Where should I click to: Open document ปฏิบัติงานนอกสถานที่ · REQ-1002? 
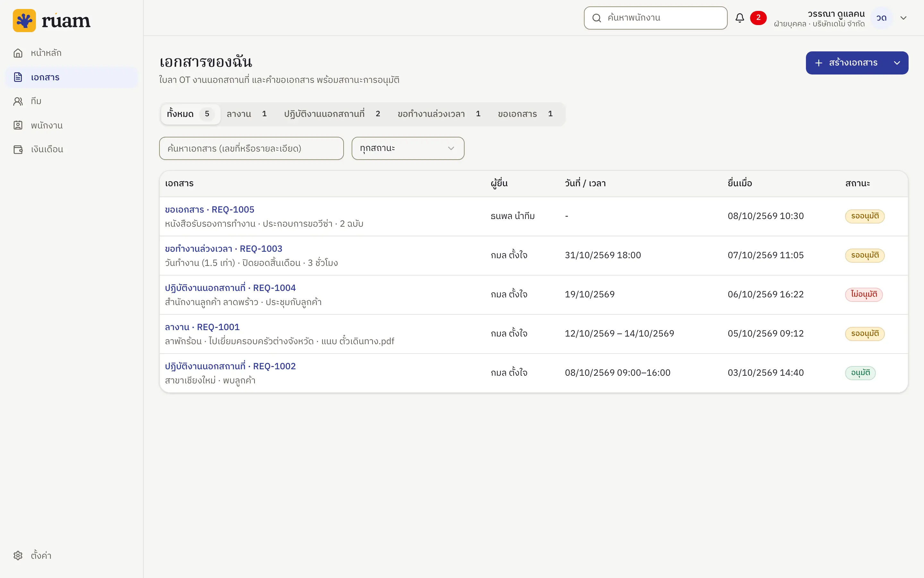(230, 366)
